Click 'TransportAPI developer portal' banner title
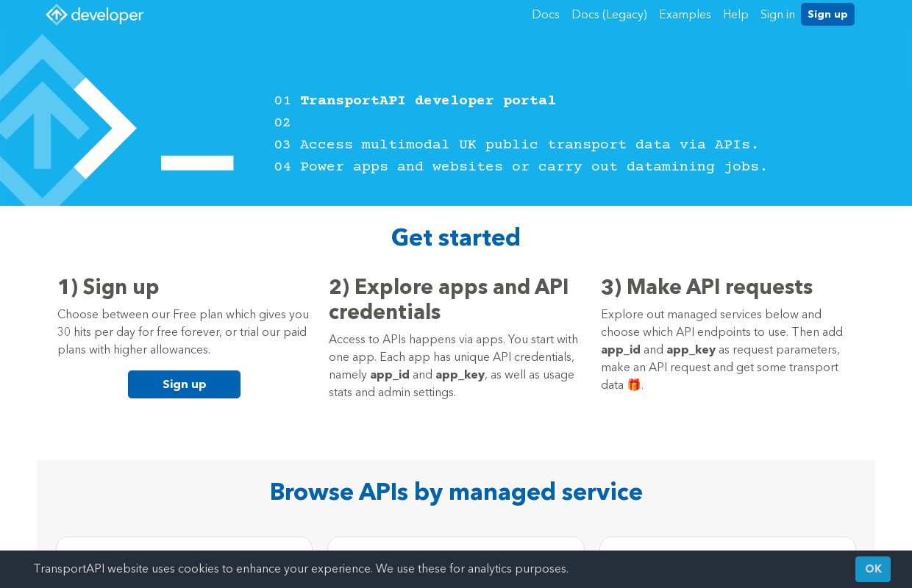This screenshot has height=588, width=912. click(428, 101)
